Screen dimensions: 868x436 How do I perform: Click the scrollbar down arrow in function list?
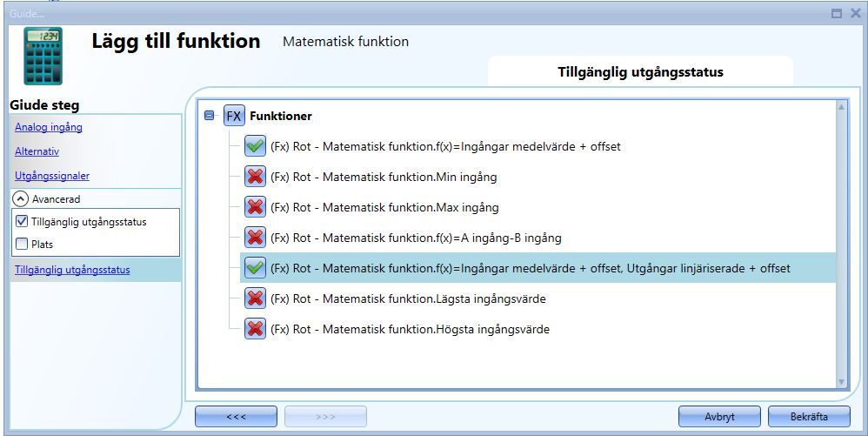(x=841, y=381)
